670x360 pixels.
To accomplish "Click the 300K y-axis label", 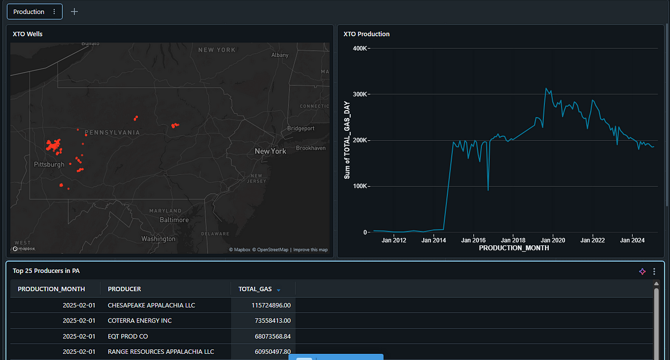I will [360, 94].
